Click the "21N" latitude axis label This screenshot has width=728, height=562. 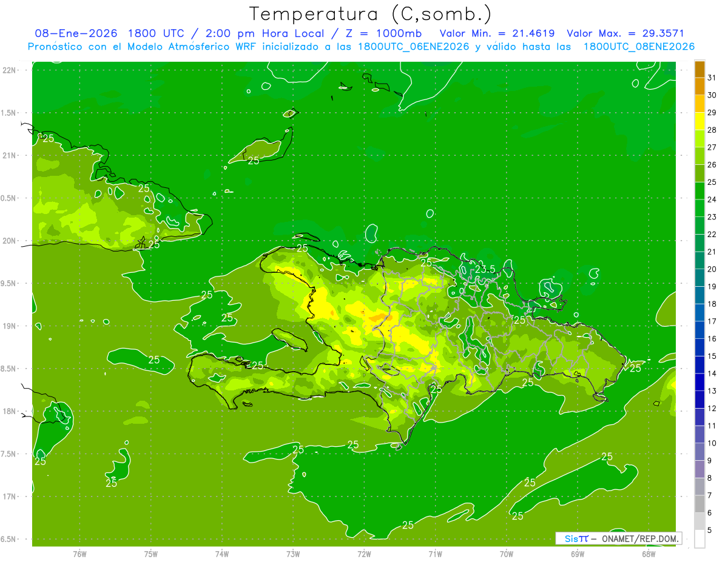9,155
